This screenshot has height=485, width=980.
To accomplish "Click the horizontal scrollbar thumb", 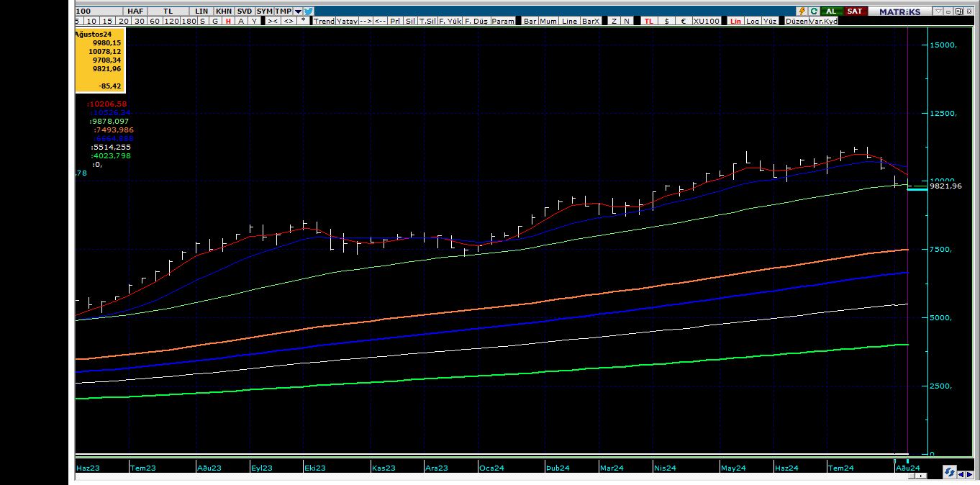I will pos(912,476).
